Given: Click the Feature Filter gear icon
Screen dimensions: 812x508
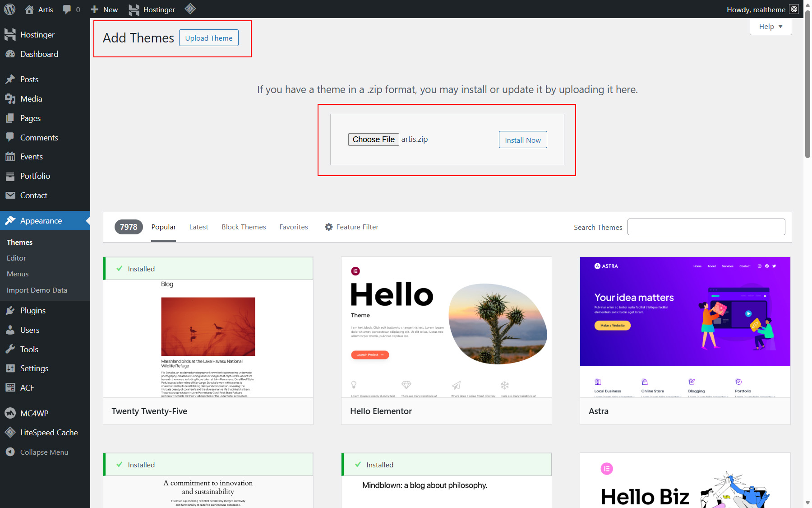Looking at the screenshot, I should [x=329, y=227].
